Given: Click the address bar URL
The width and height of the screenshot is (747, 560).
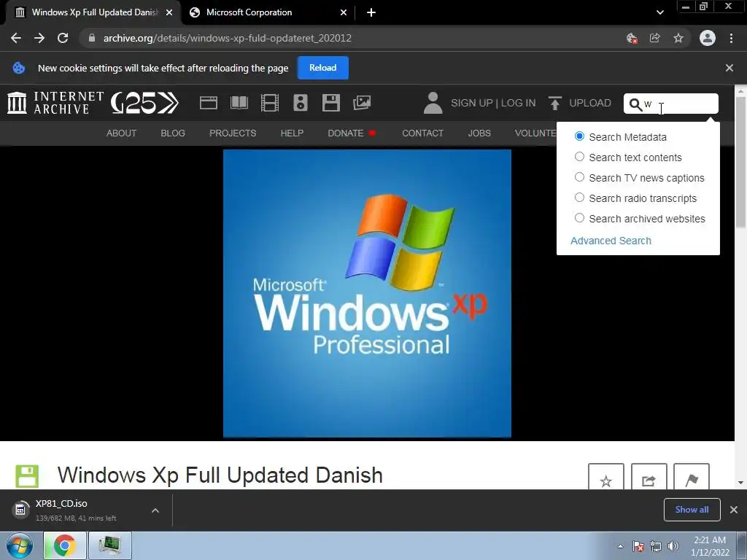Looking at the screenshot, I should pyautogui.click(x=228, y=38).
